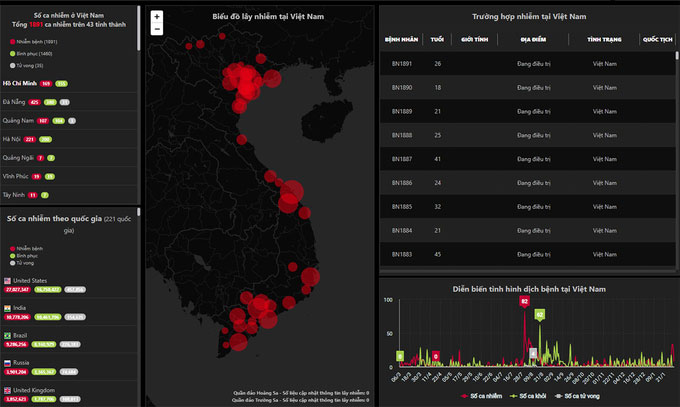Click the United Kingdom flag icon

pos(9,389)
